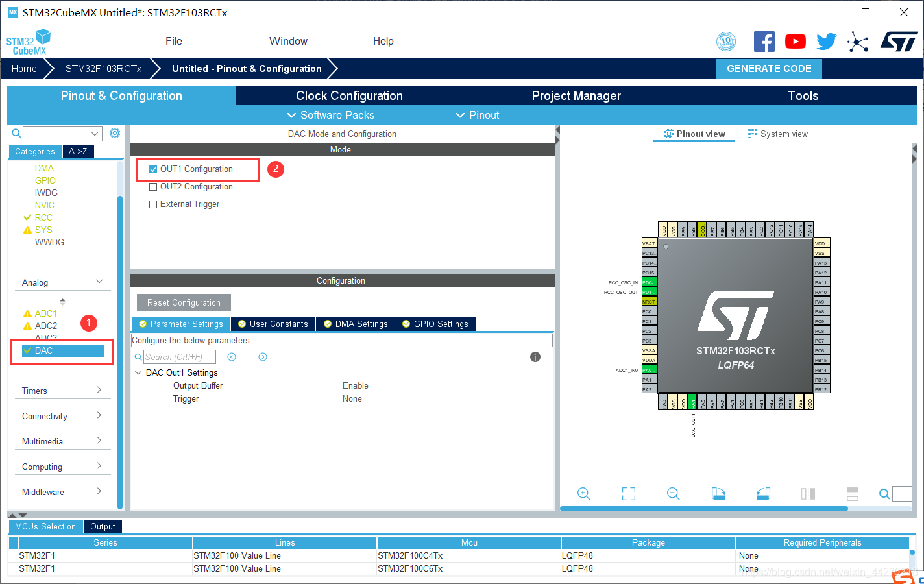Switch to the Clock Configuration tab
The image size is (924, 584).
pyautogui.click(x=349, y=95)
